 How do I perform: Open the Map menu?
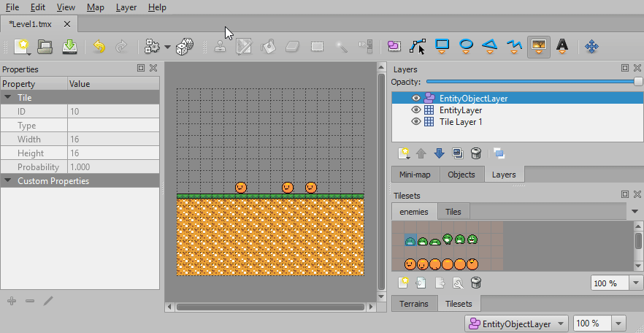[x=95, y=7]
